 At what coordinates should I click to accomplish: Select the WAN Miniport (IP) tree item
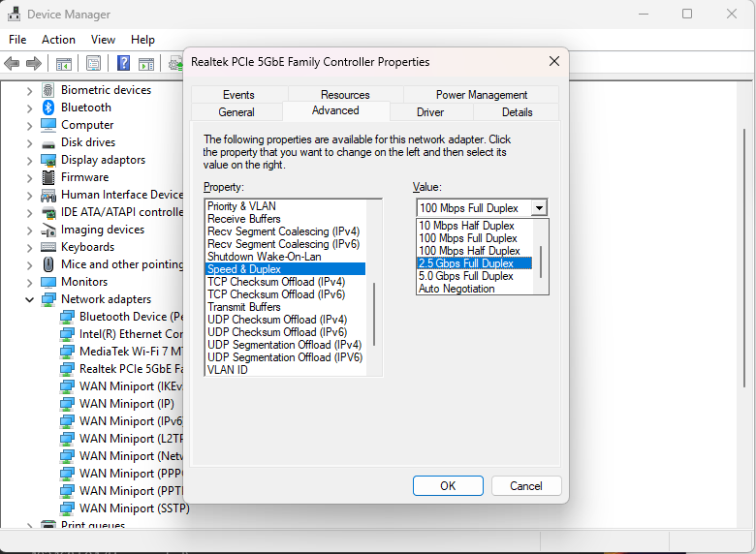point(126,404)
